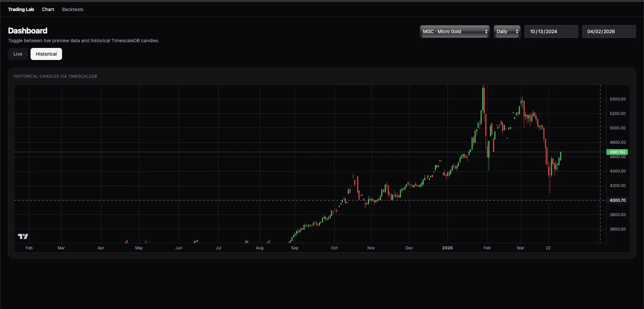Screen dimensions: 644x309
Task: Expand the interval selector next to the symbol picker
Action: (x=507, y=32)
